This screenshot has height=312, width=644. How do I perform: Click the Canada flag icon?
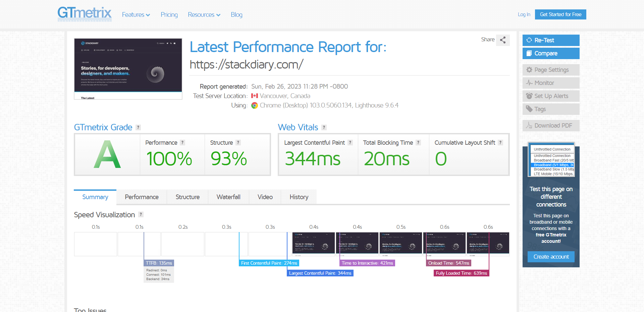pyautogui.click(x=255, y=96)
